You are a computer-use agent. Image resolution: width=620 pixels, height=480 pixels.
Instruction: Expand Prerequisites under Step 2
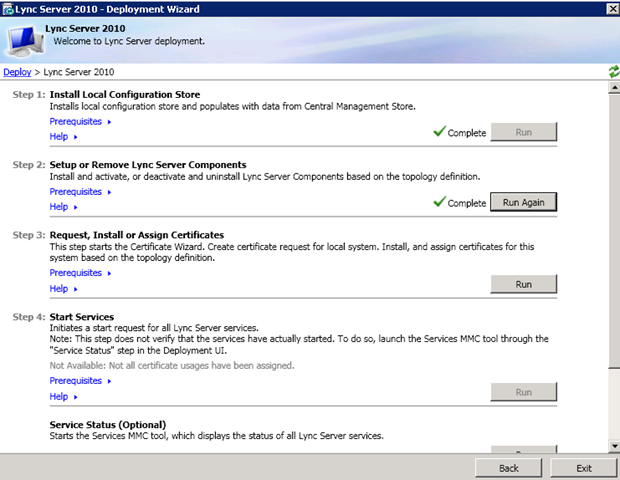click(x=80, y=192)
